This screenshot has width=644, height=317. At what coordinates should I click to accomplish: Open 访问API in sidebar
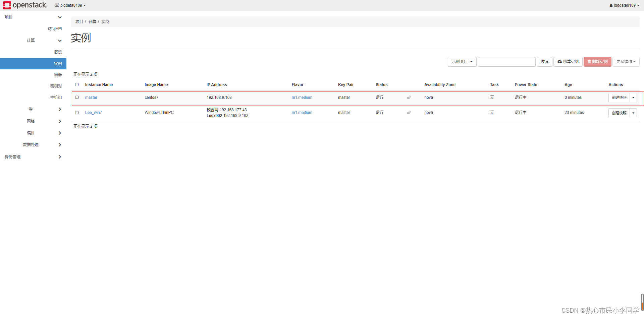[55, 29]
